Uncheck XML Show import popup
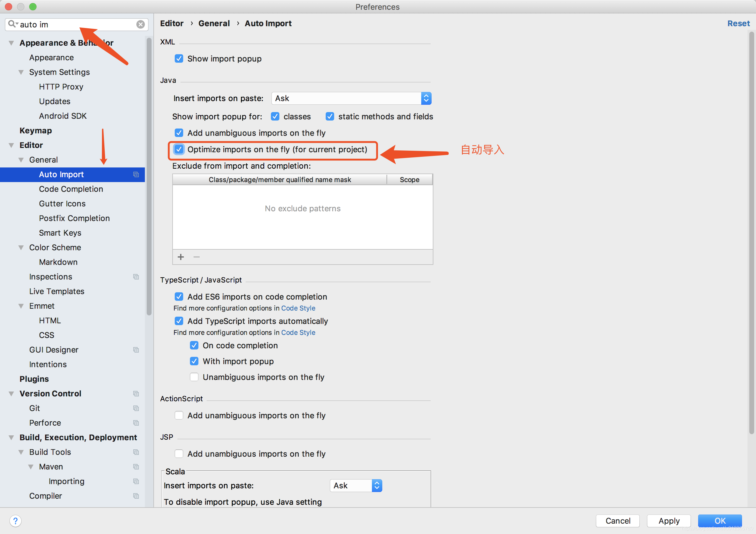This screenshot has height=534, width=756. click(179, 59)
